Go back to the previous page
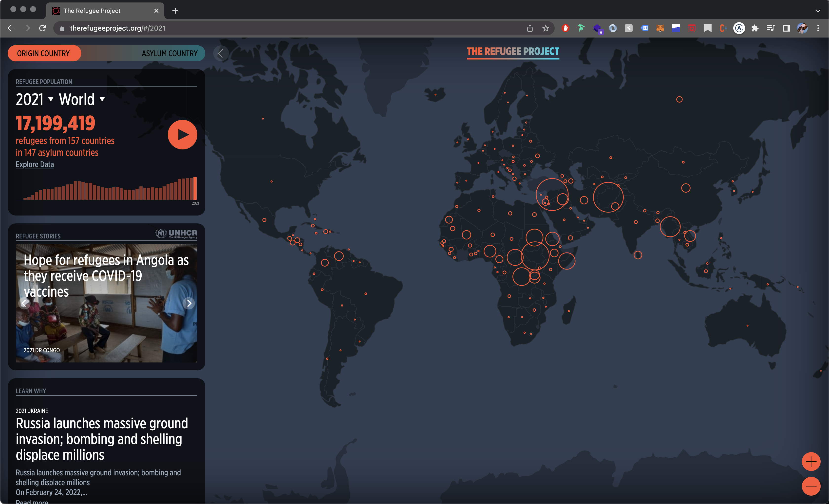 click(11, 28)
